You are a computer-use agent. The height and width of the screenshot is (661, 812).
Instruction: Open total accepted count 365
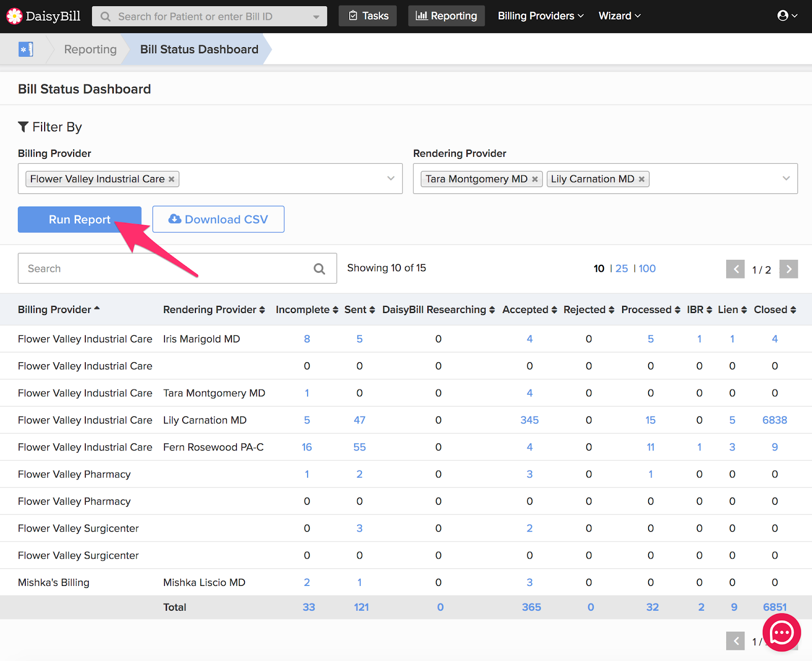pos(531,607)
